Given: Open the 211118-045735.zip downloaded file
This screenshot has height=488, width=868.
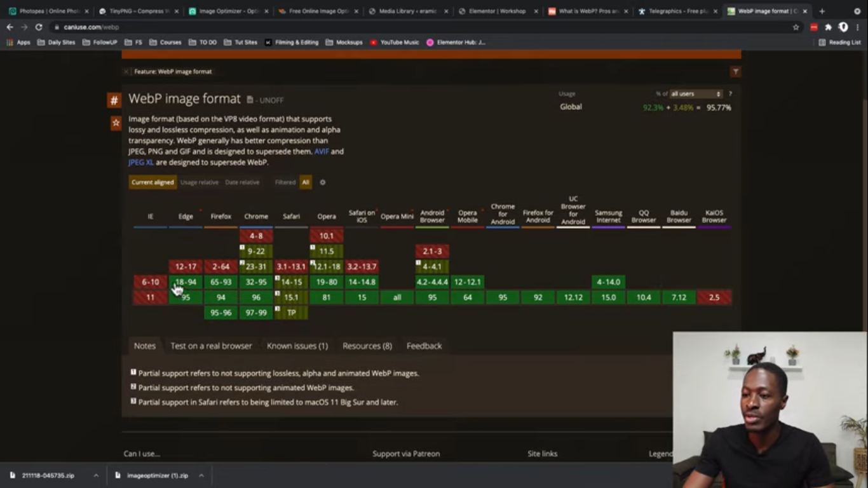Looking at the screenshot, I should click(48, 475).
